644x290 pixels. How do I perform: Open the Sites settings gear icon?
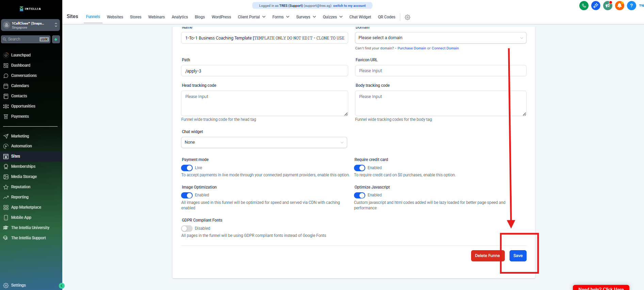click(x=407, y=17)
